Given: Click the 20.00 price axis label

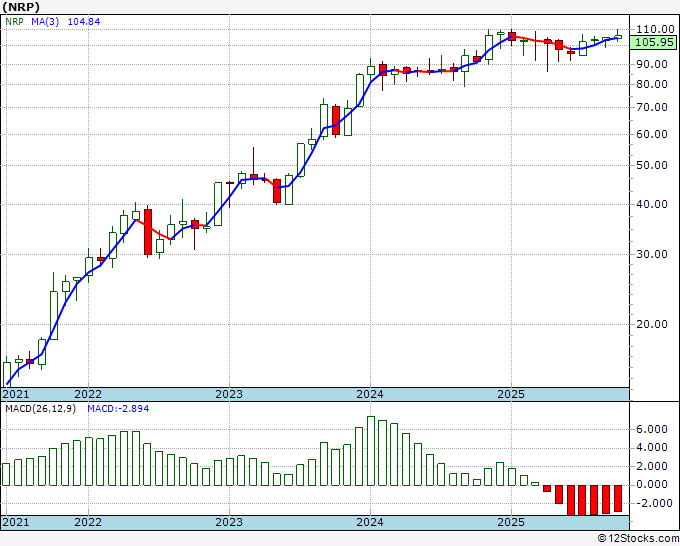Looking at the screenshot, I should click(652, 324).
